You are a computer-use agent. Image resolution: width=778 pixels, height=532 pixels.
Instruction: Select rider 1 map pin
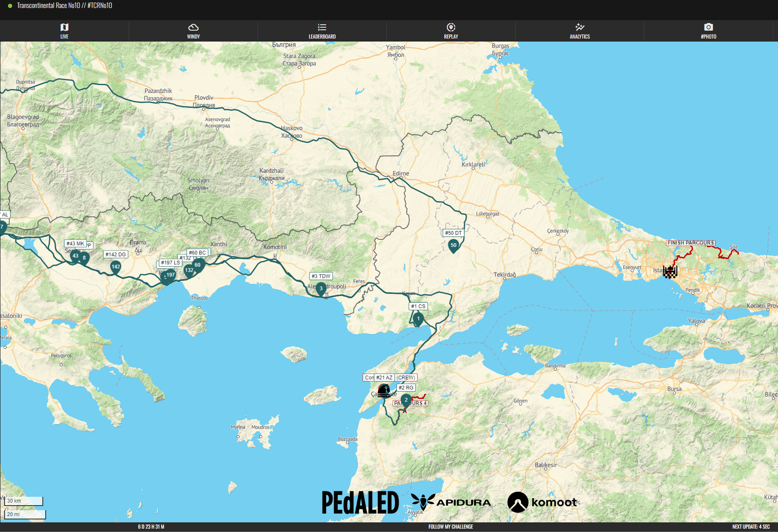click(418, 319)
